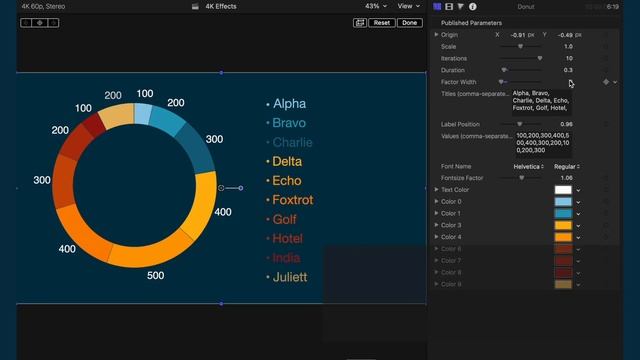Open the Color 1 swatch dropdown arrow
Image resolution: width=640 pixels, height=360 pixels.
pos(578,214)
